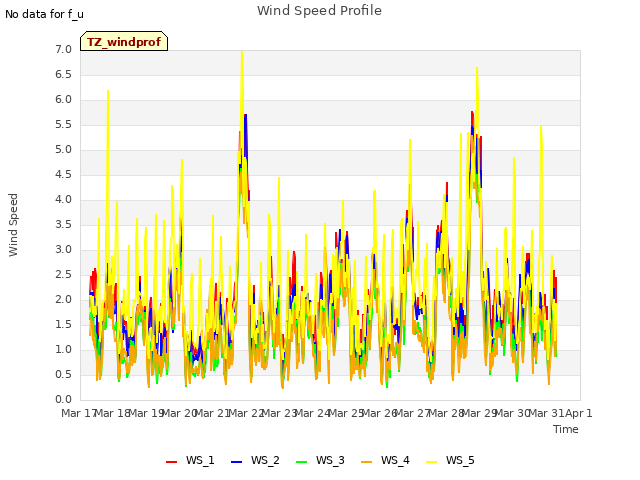
Task: Click the 0.0 y-axis tick label
Action: [x=63, y=400]
